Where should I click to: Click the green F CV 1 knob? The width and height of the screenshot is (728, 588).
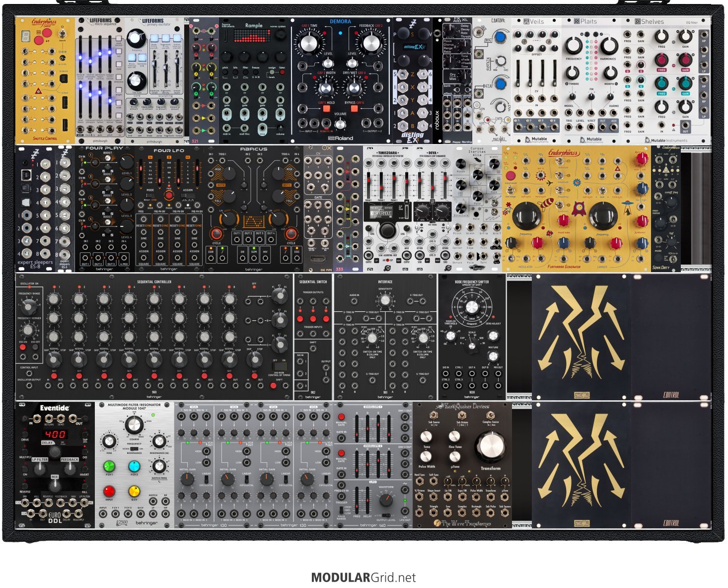pos(109,466)
